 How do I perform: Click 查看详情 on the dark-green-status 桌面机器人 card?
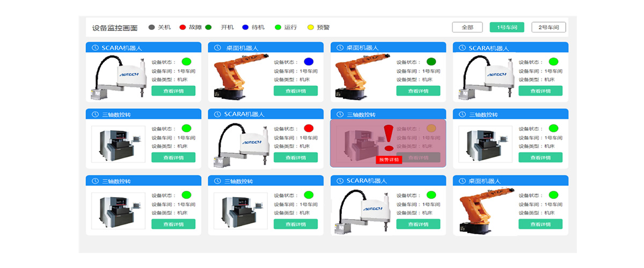pyautogui.click(x=418, y=91)
